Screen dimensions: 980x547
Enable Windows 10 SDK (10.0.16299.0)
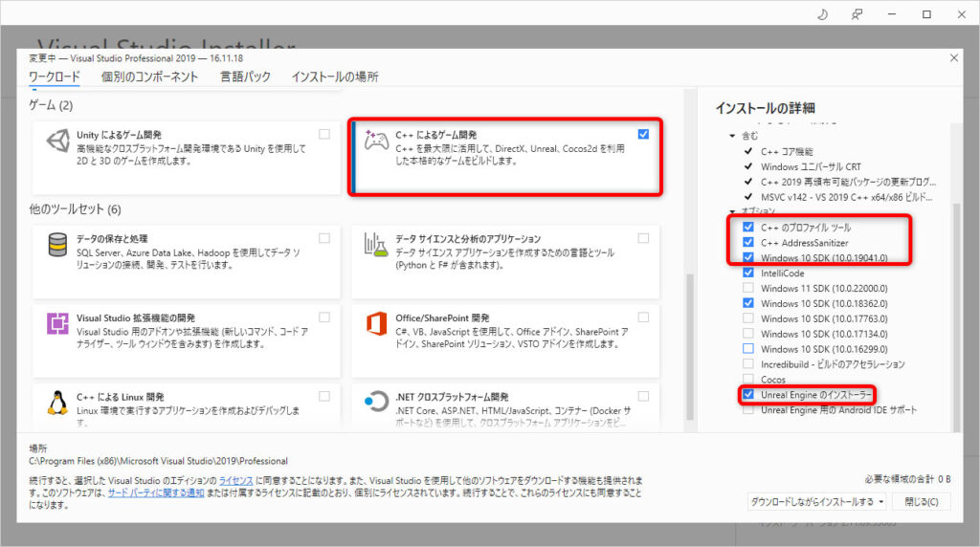748,348
